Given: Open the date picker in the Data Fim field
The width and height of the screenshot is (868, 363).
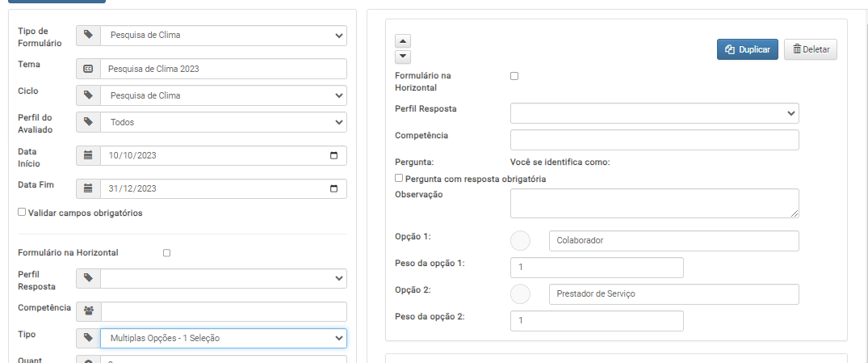Looking at the screenshot, I should point(333,188).
